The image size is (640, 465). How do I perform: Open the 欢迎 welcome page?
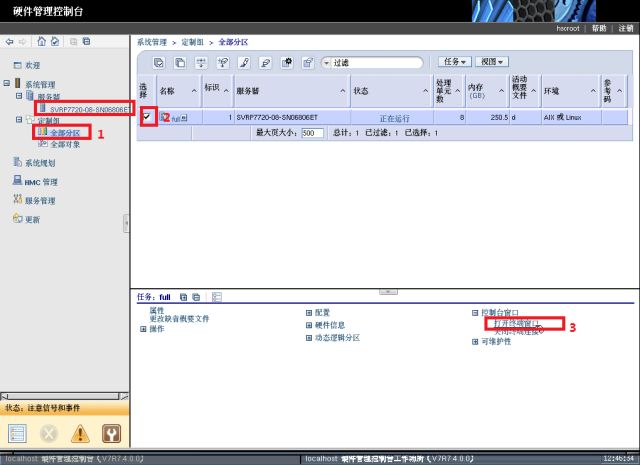(x=33, y=65)
